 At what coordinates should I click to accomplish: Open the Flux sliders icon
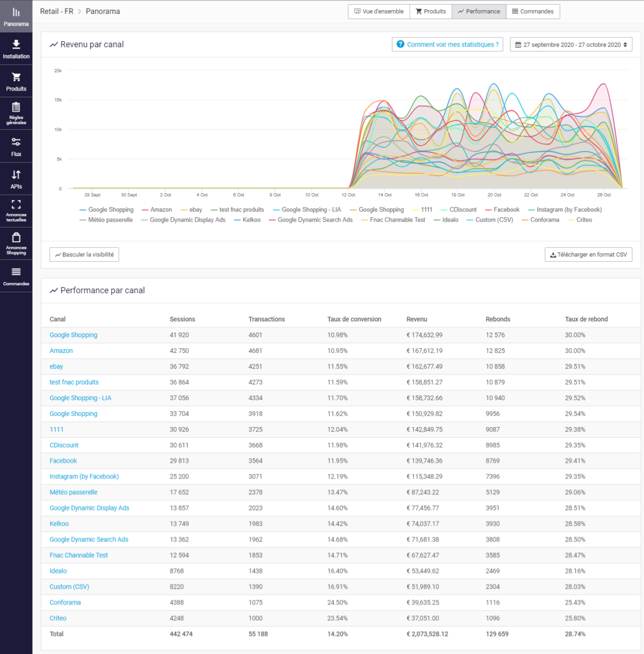click(16, 142)
